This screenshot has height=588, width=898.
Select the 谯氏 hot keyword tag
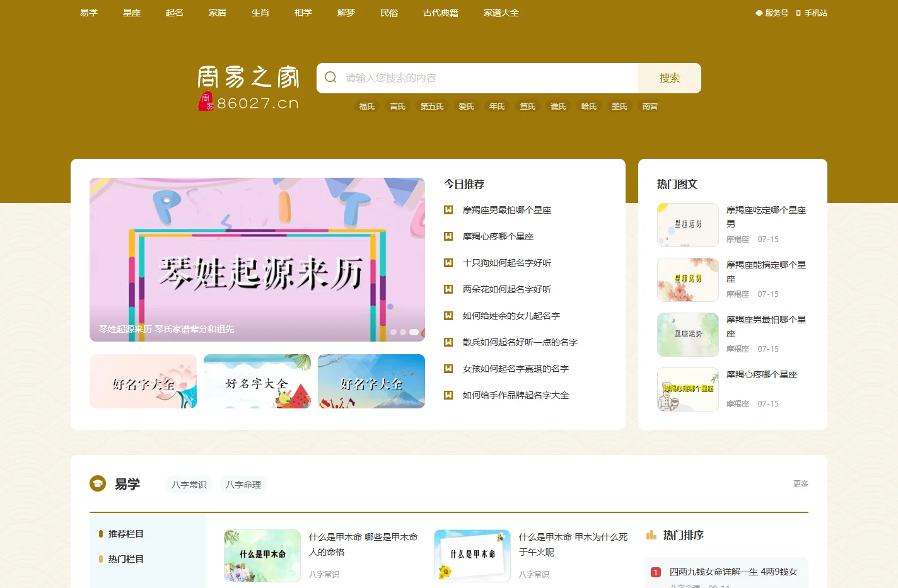pos(559,107)
